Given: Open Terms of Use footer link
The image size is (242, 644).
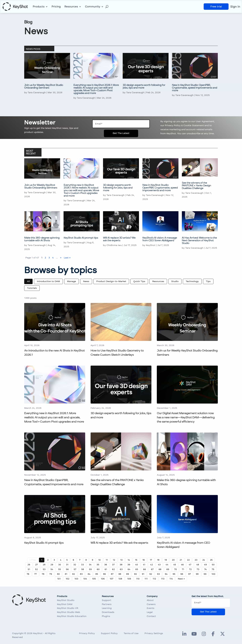Looking at the screenshot, I should (x=131, y=633).
